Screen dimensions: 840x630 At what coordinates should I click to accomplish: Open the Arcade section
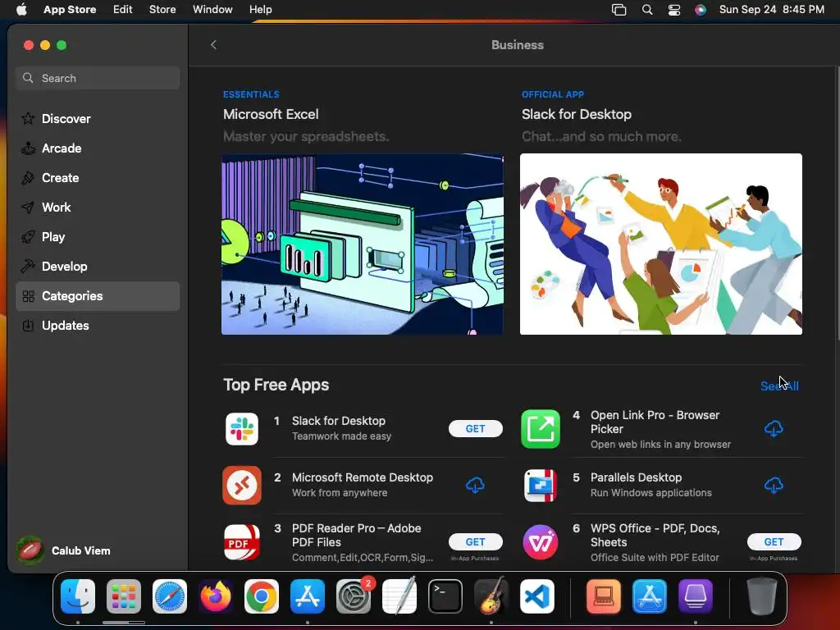coord(98,148)
